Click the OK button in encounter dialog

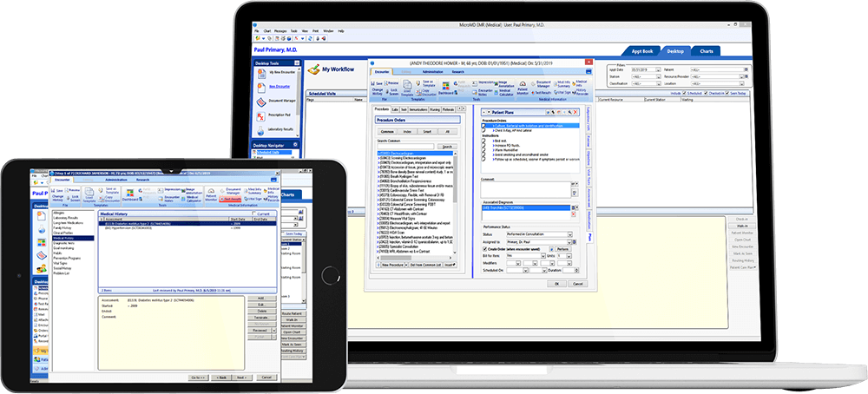click(x=557, y=283)
